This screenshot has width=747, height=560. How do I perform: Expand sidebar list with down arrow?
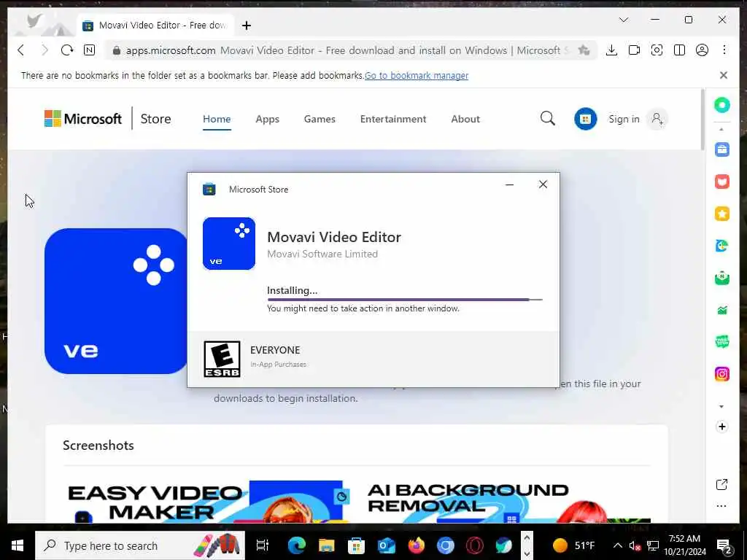[721, 406]
